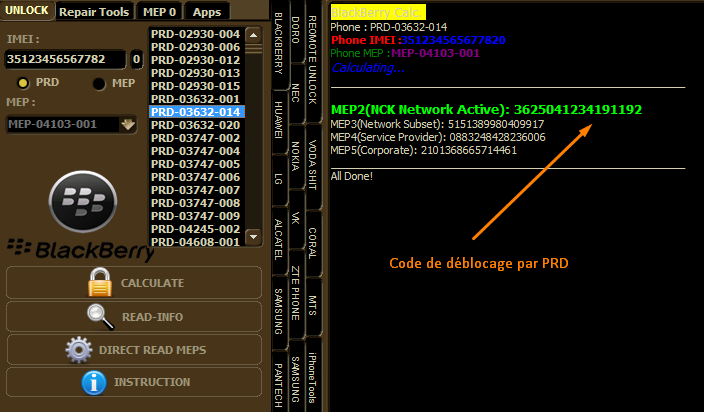This screenshot has height=412, width=704.
Task: Click the gear icon on Direct Read MEPs
Action: pos(79,350)
